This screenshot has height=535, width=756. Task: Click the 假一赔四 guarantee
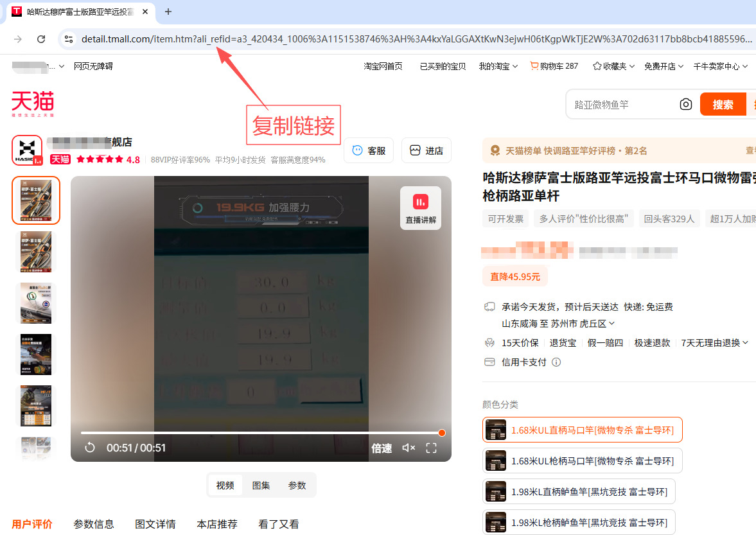[605, 343]
